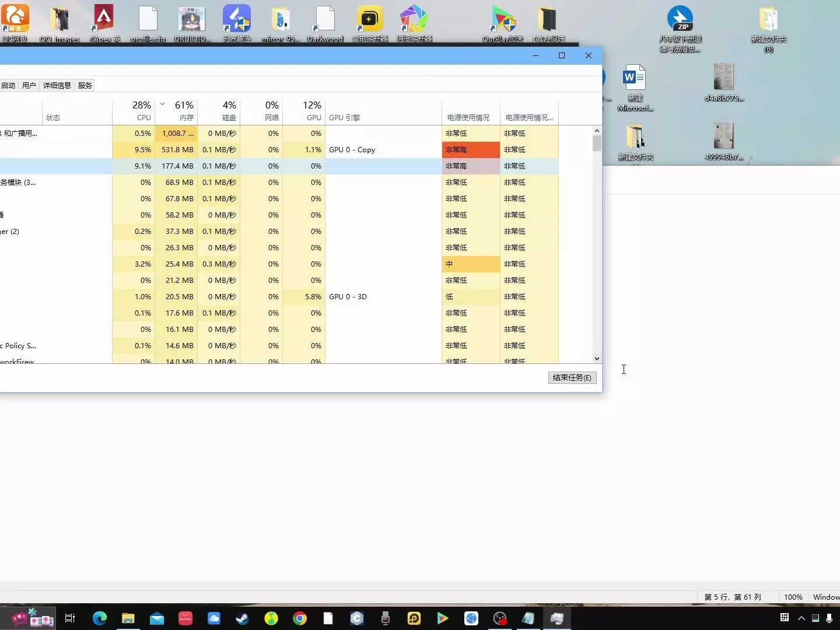Sort processes by the CPU column
Viewport: 840px width, 630px height.
click(134, 111)
